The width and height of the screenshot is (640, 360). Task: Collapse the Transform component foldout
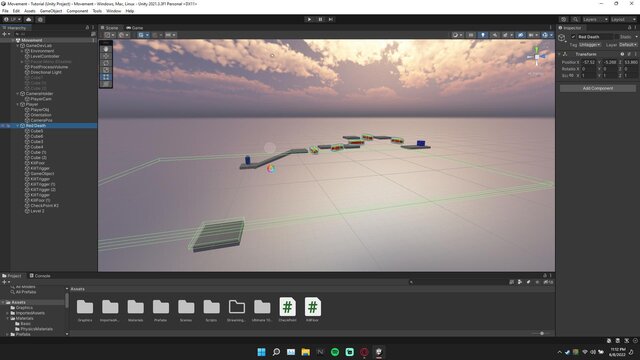point(559,54)
